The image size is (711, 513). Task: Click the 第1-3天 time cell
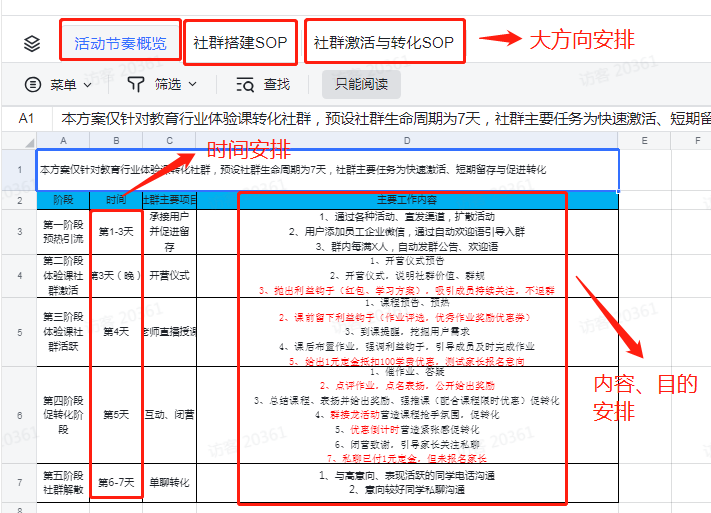pyautogui.click(x=116, y=232)
